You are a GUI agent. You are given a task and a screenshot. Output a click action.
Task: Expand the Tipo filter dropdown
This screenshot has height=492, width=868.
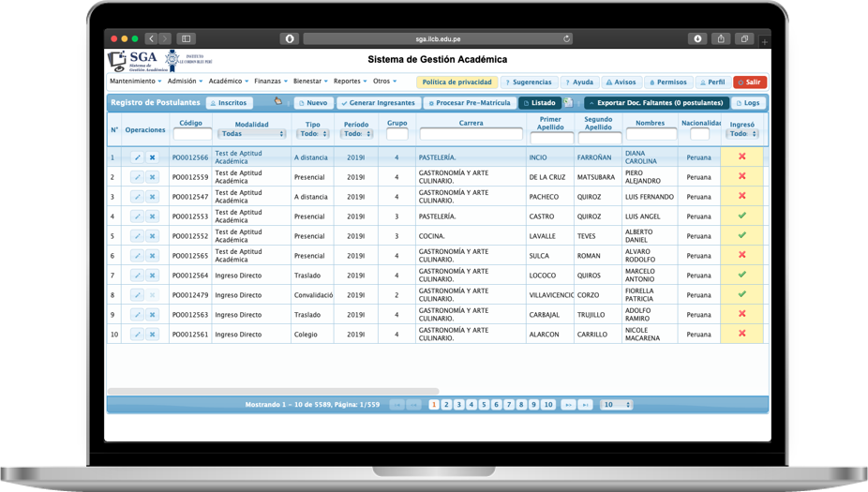pyautogui.click(x=313, y=134)
